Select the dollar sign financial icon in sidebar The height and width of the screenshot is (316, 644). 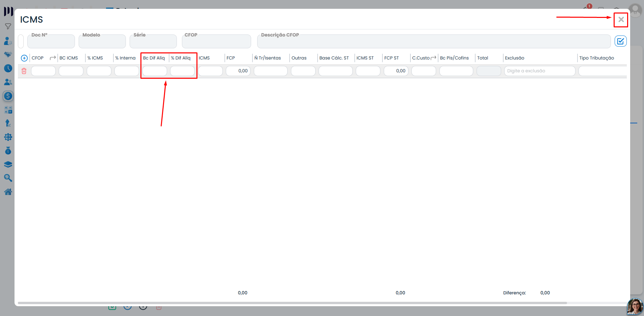pyautogui.click(x=8, y=96)
